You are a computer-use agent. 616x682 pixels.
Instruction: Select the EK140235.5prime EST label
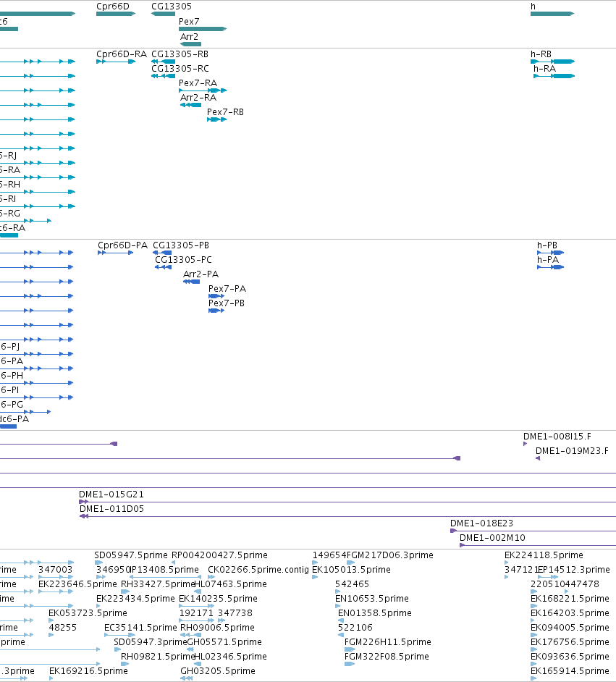point(218,599)
